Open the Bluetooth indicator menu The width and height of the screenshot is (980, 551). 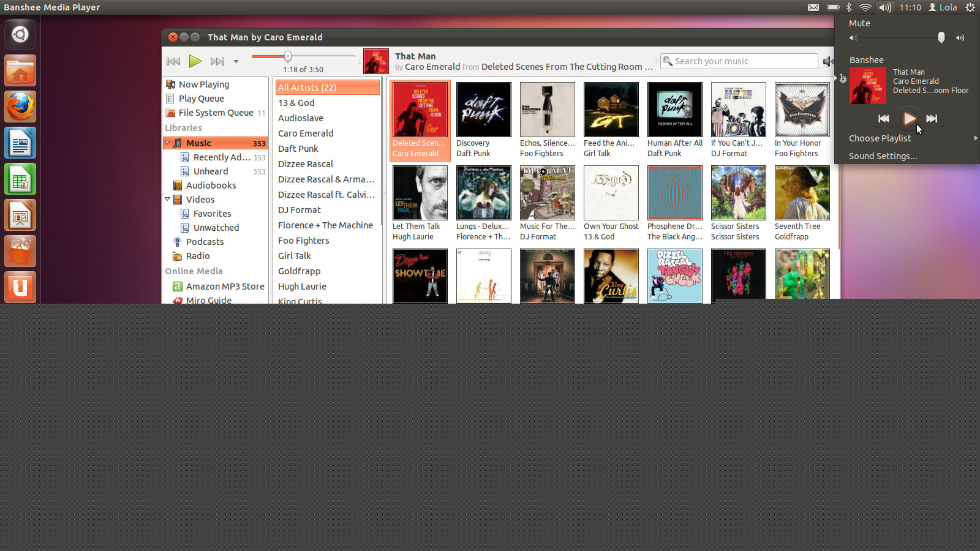point(849,7)
